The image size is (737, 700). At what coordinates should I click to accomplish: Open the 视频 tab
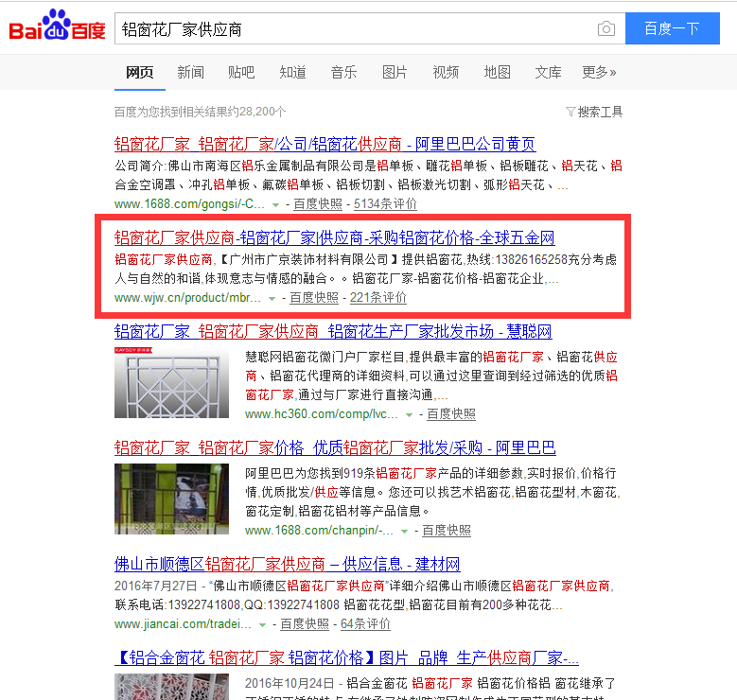point(446,73)
